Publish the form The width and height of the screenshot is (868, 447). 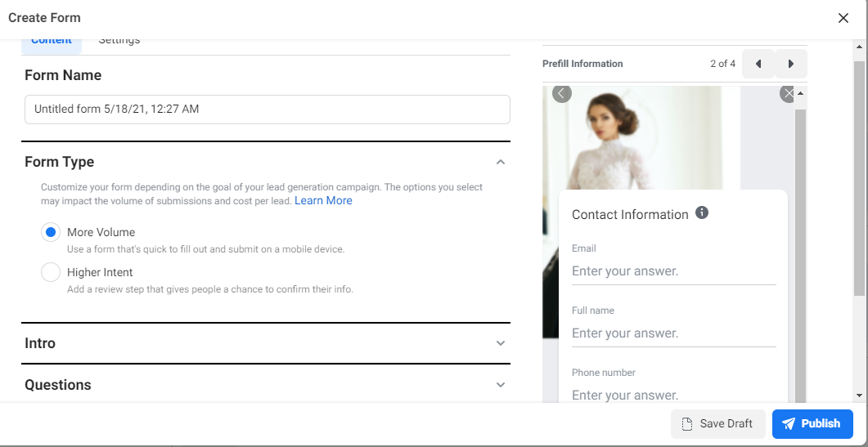pyautogui.click(x=812, y=423)
